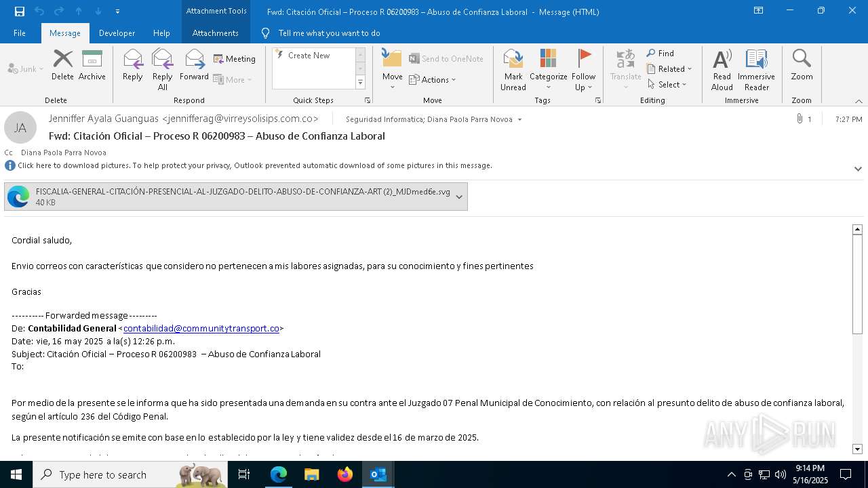Click Cc recipient Diana Paola Parra Novoa
Viewport: 868px width, 488px height.
point(64,152)
